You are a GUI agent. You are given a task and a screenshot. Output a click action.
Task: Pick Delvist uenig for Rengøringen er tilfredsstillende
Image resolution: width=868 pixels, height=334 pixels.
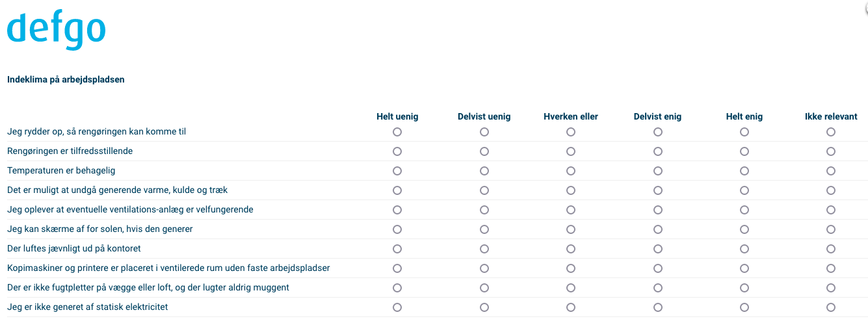click(484, 151)
